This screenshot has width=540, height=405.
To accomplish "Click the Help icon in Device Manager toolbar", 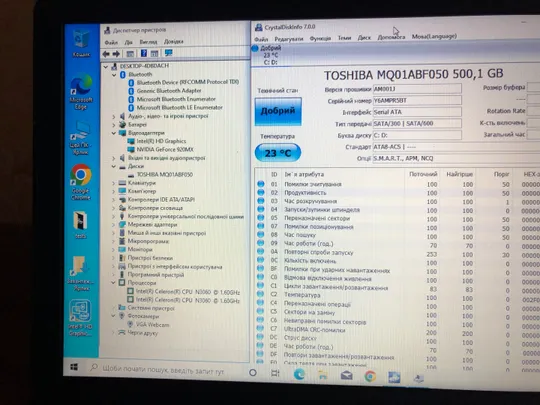I will [x=144, y=53].
